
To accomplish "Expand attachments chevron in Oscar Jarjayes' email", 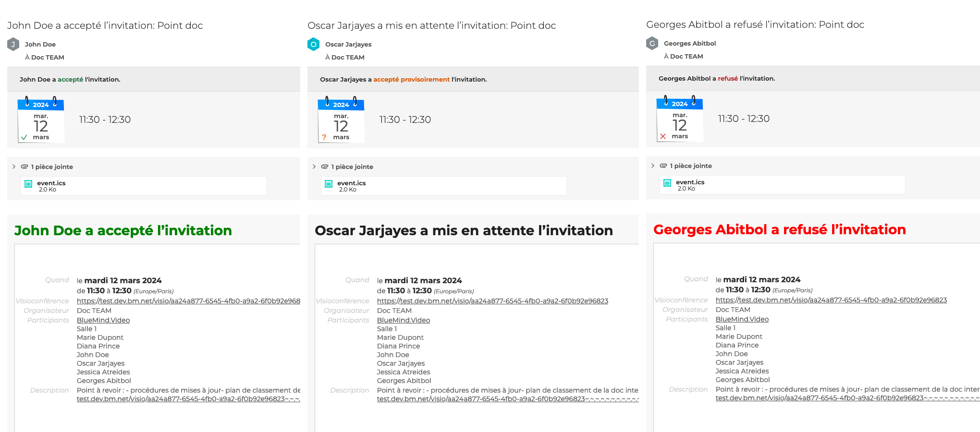I will click(x=314, y=167).
